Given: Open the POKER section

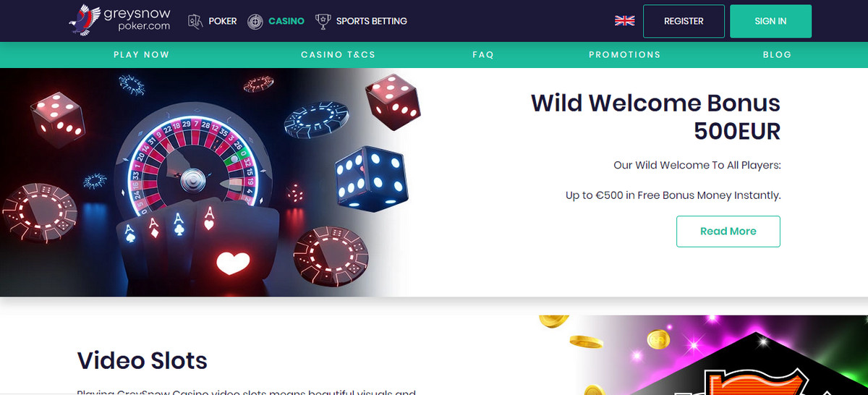Looking at the screenshot, I should pos(222,21).
